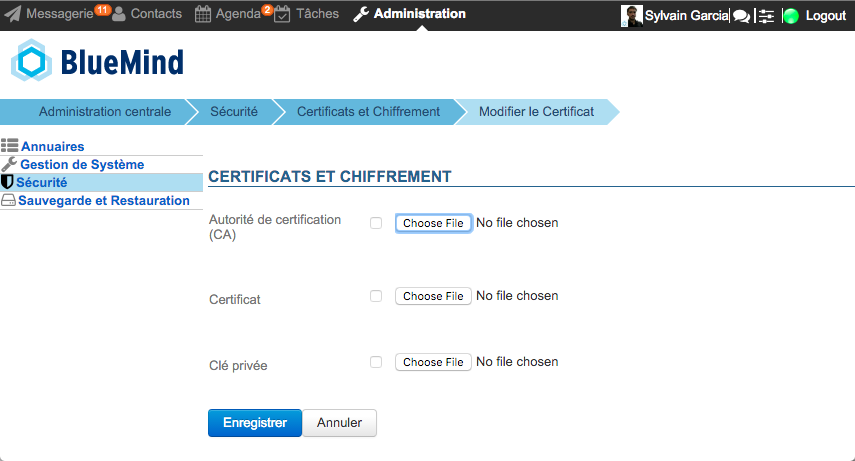Screen dimensions: 855x461
Task: Check the Clé privée checkbox
Action: (376, 362)
